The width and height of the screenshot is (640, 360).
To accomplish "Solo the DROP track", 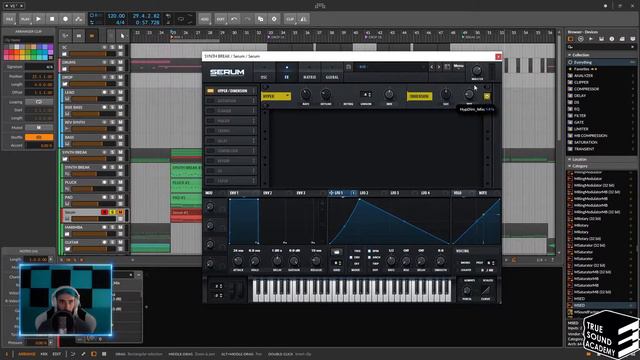I will [x=113, y=78].
